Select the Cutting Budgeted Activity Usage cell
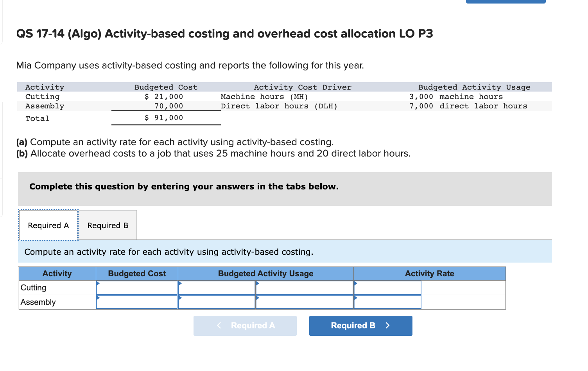Screen dimensions: 588x371 pyautogui.click(x=217, y=288)
